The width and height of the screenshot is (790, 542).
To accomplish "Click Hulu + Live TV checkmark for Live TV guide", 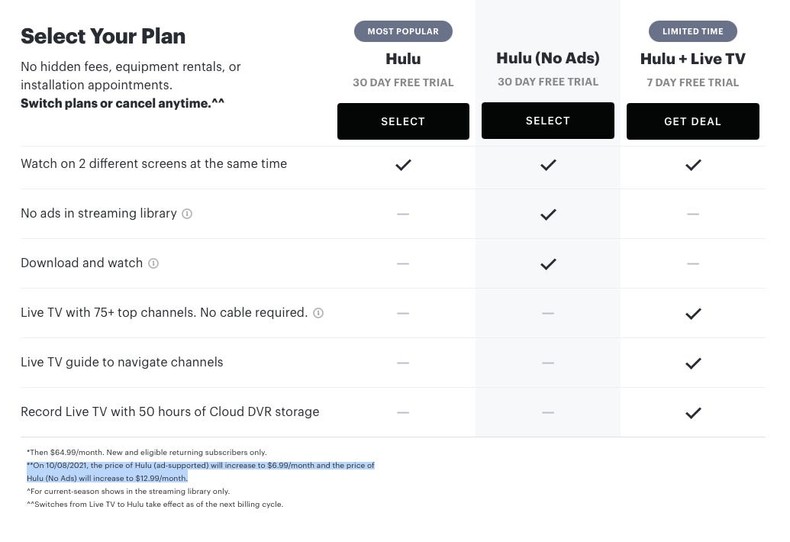I will point(693,363).
